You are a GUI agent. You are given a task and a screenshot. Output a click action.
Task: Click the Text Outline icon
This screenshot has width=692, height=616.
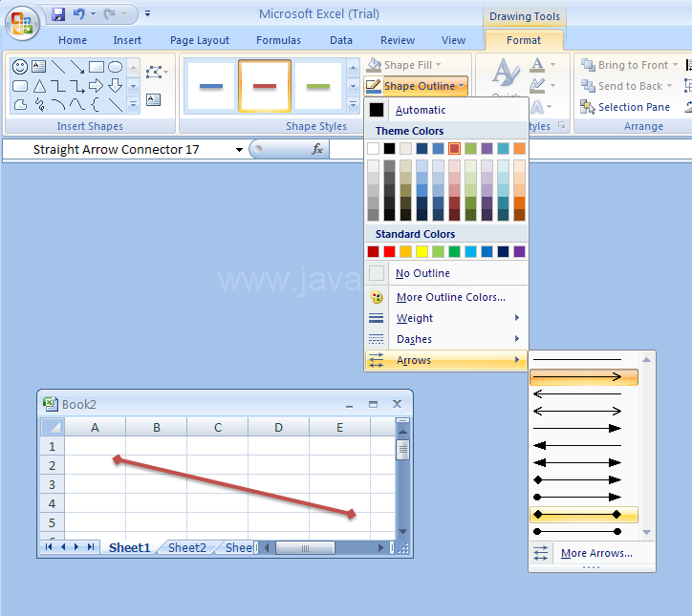[537, 86]
